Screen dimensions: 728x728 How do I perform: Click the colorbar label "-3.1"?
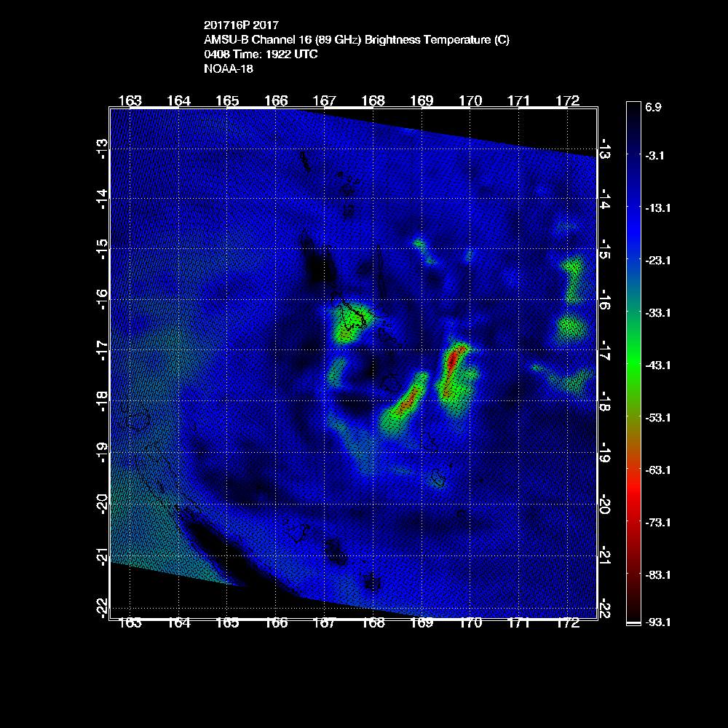pos(654,156)
